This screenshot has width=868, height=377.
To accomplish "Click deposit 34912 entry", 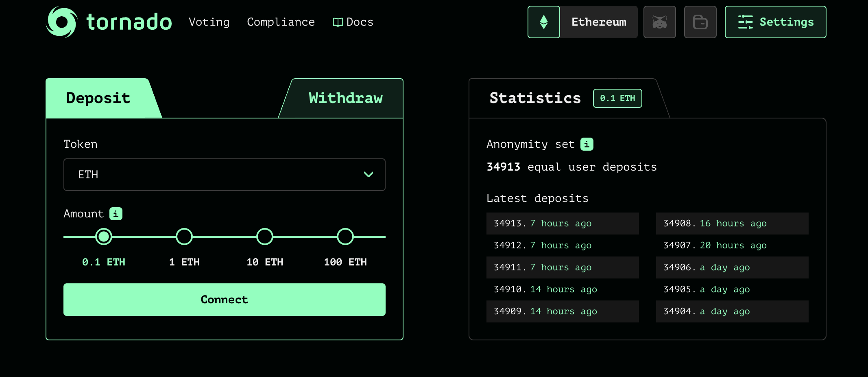I will pyautogui.click(x=563, y=245).
